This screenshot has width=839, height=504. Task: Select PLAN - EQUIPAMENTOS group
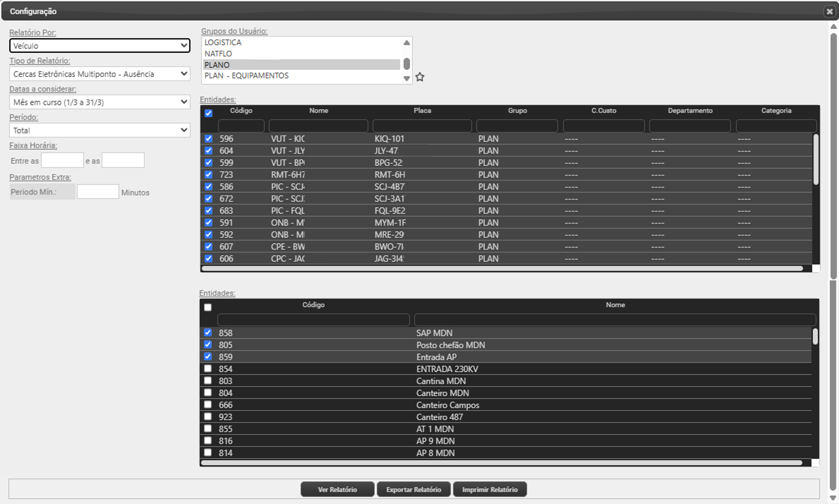[302, 75]
